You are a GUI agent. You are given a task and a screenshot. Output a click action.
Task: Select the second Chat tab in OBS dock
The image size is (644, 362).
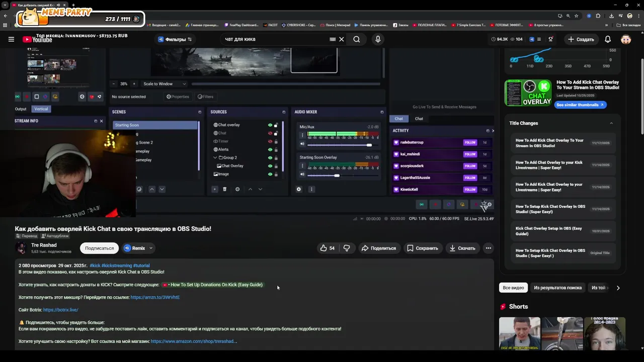[x=419, y=119]
